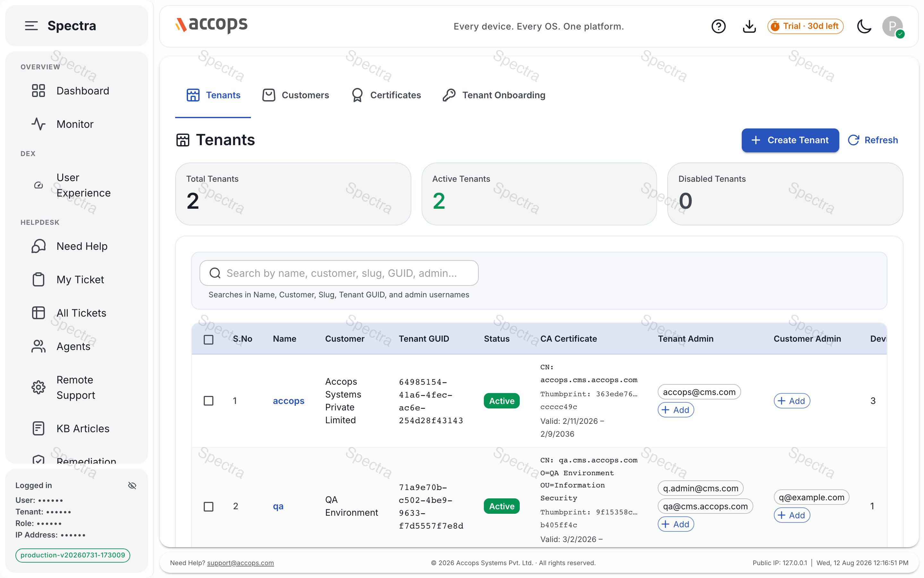
Task: Click the Tenant Admin column header
Action: coord(685,339)
